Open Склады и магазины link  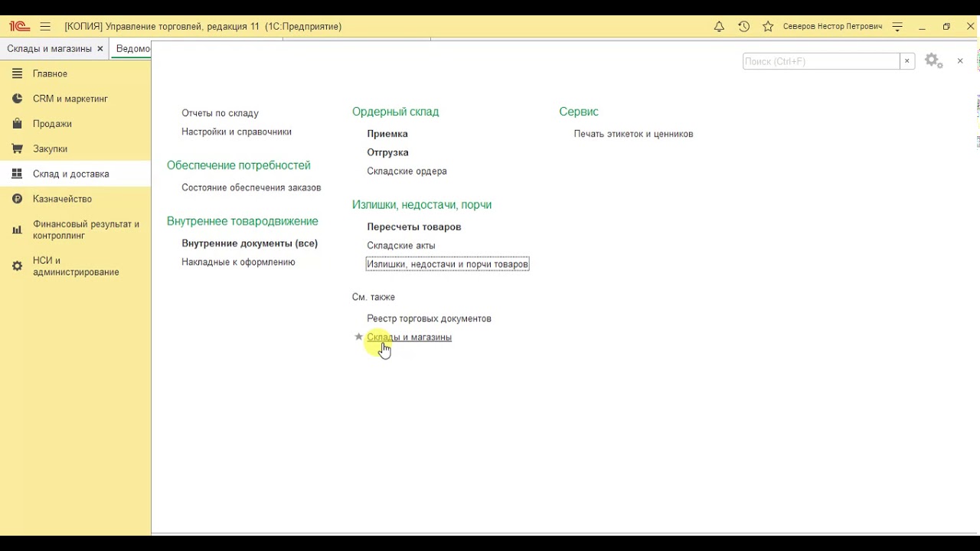click(x=409, y=337)
